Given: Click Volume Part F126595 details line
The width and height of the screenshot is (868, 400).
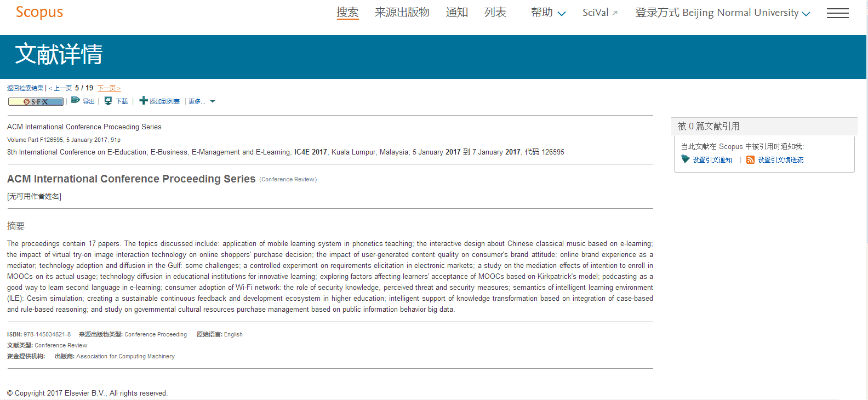Looking at the screenshot, I should tap(64, 140).
